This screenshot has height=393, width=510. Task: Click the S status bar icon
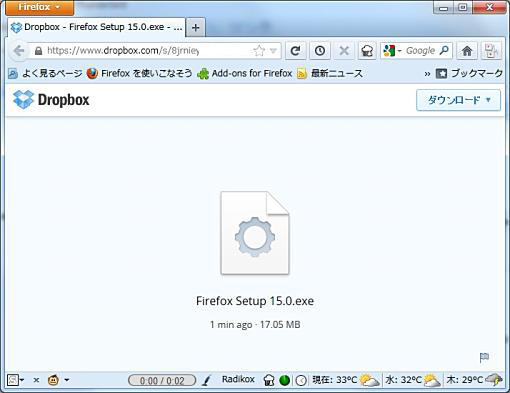coord(13,380)
